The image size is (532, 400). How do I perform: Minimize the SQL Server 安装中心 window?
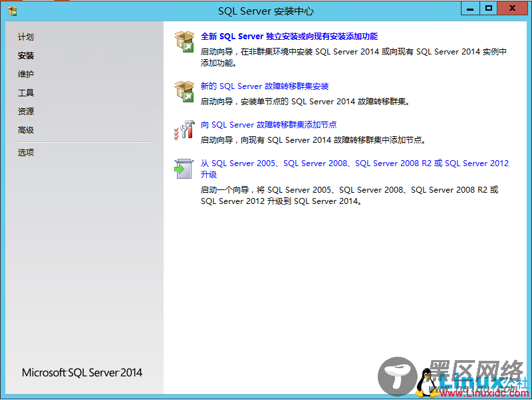(x=470, y=9)
